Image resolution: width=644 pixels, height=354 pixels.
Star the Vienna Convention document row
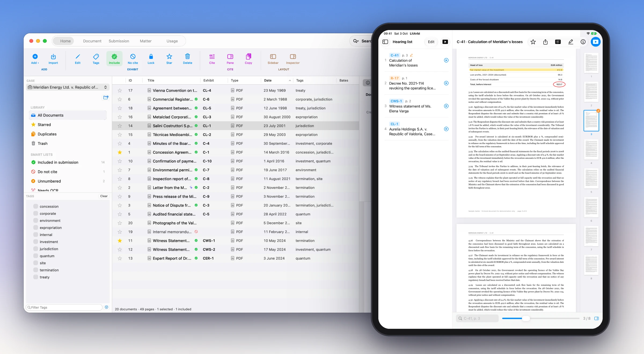120,91
